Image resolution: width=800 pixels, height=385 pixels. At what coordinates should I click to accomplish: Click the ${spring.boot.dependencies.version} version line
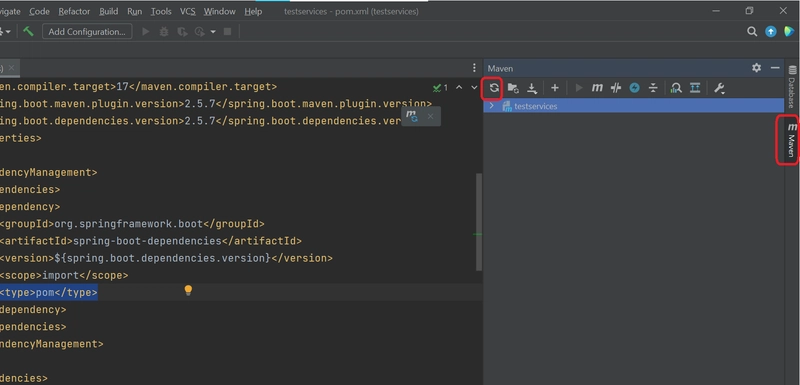pos(166,258)
